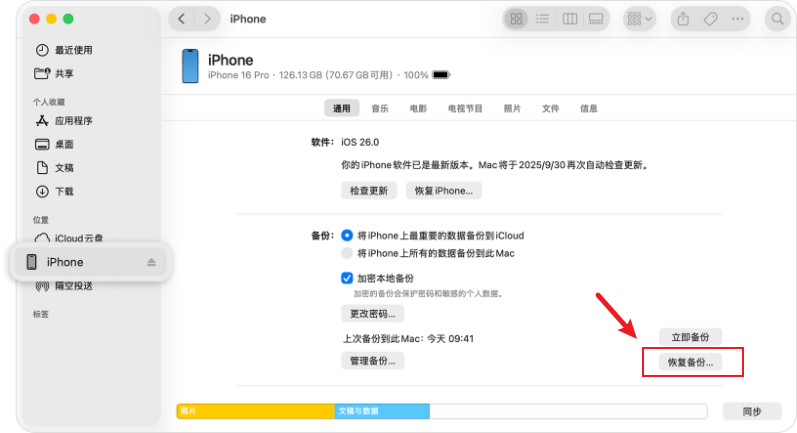Select backup to iCloud radio option
Screen dimensions: 797x433
tap(347, 235)
